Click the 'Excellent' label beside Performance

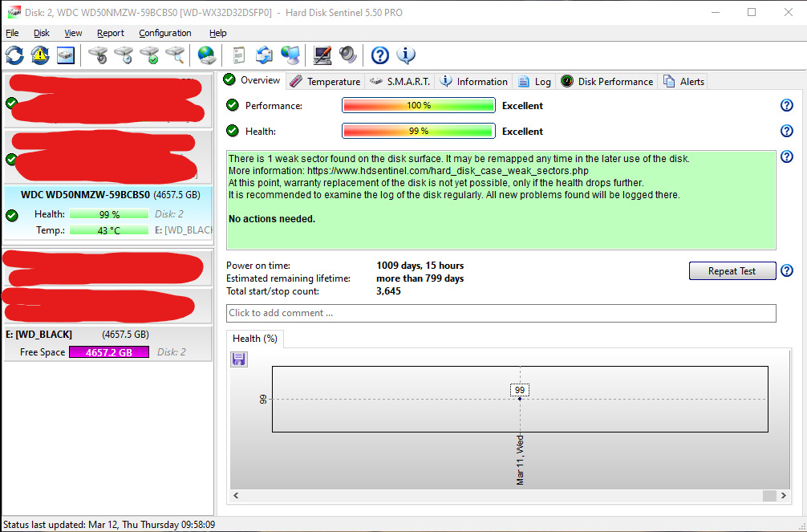coord(522,106)
